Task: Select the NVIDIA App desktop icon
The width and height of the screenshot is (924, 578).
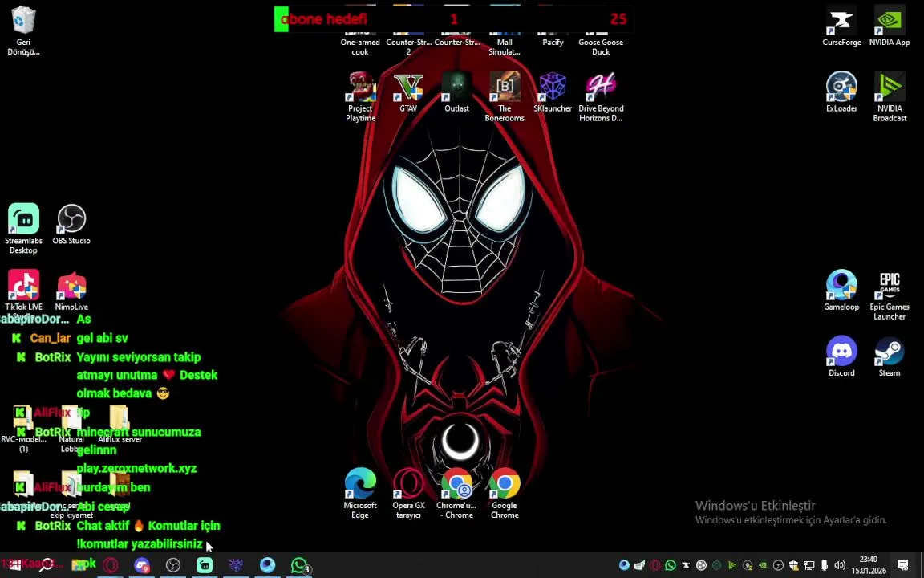Action: coord(890,26)
